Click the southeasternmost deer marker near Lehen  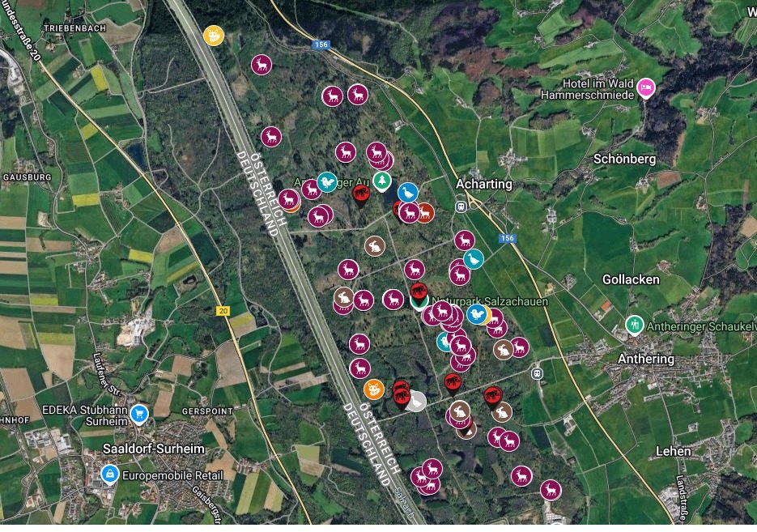[551, 490]
